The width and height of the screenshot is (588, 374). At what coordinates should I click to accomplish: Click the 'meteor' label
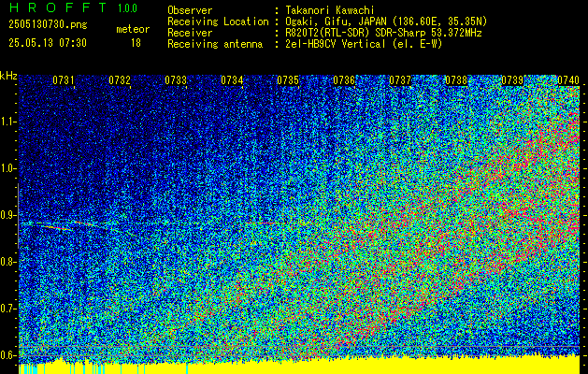pos(133,29)
